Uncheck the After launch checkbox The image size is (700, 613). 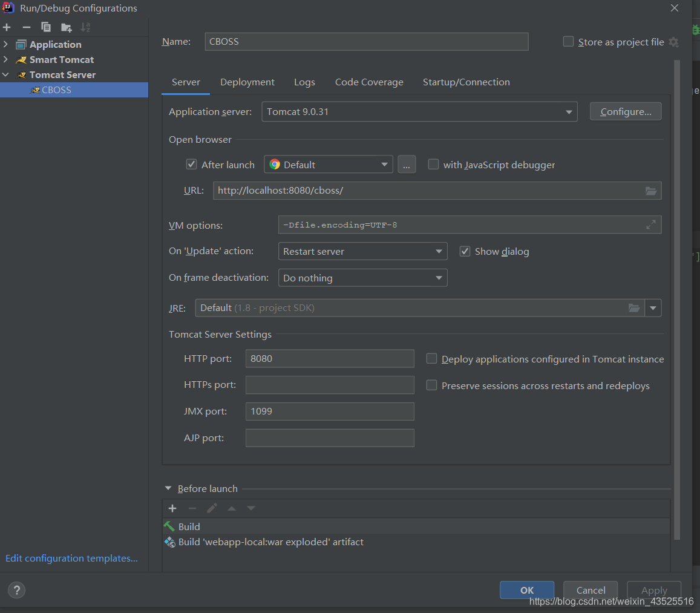[191, 165]
